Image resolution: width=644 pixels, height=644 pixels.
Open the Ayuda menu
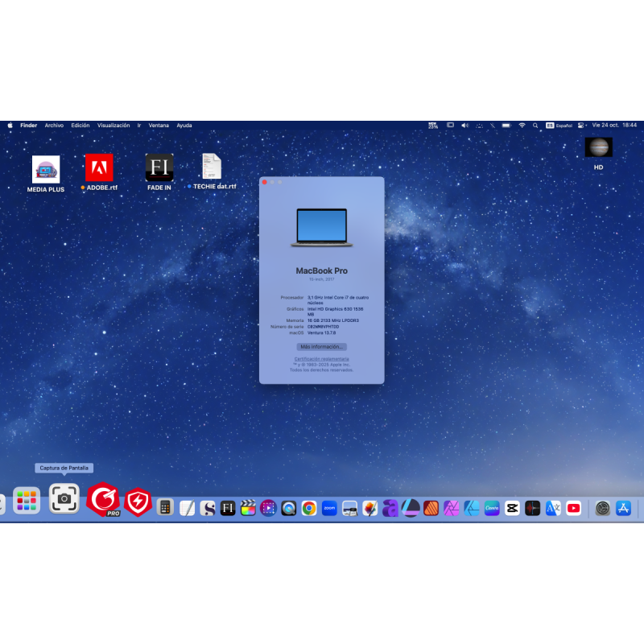(x=184, y=126)
